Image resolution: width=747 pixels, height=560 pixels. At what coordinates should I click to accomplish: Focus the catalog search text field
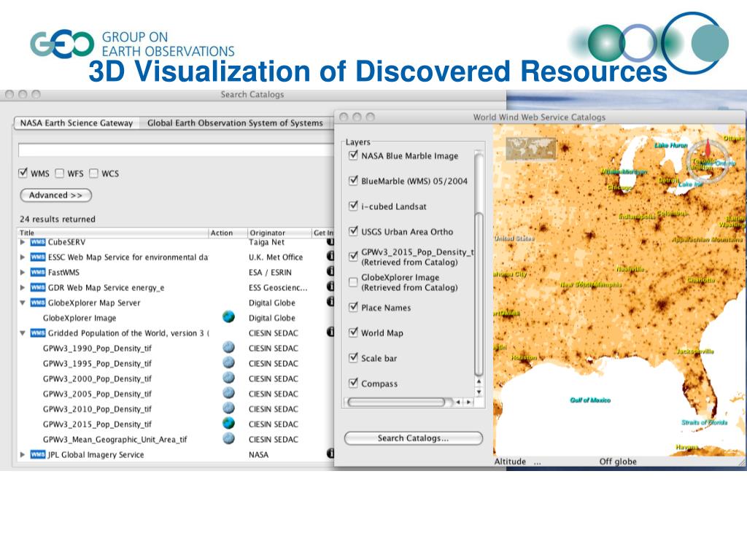coord(177,150)
